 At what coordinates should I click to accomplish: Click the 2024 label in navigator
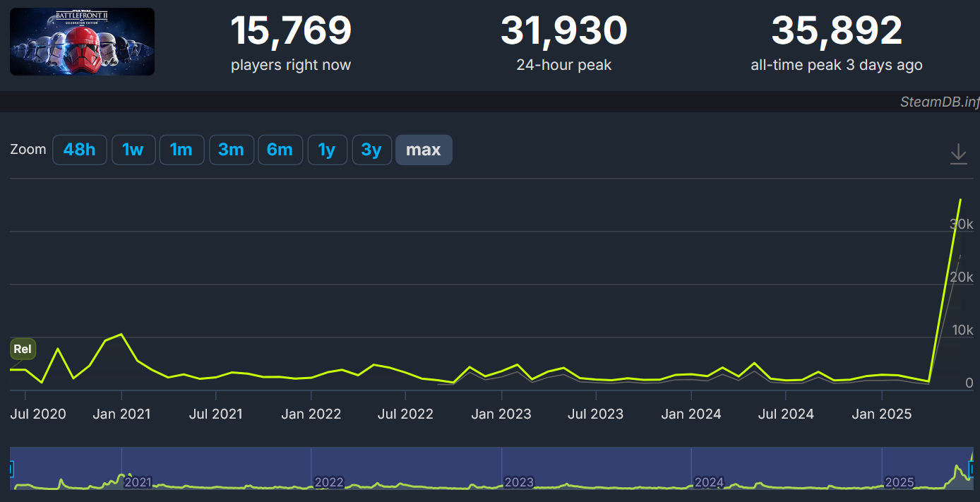click(709, 483)
